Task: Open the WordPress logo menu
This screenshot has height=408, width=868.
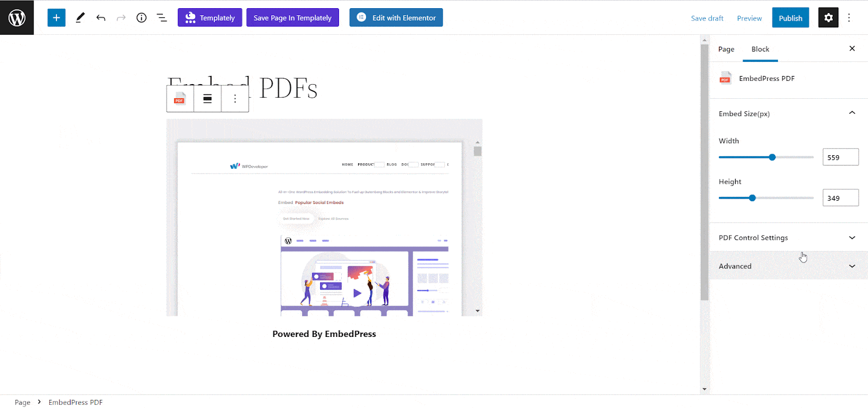Action: 17,17
